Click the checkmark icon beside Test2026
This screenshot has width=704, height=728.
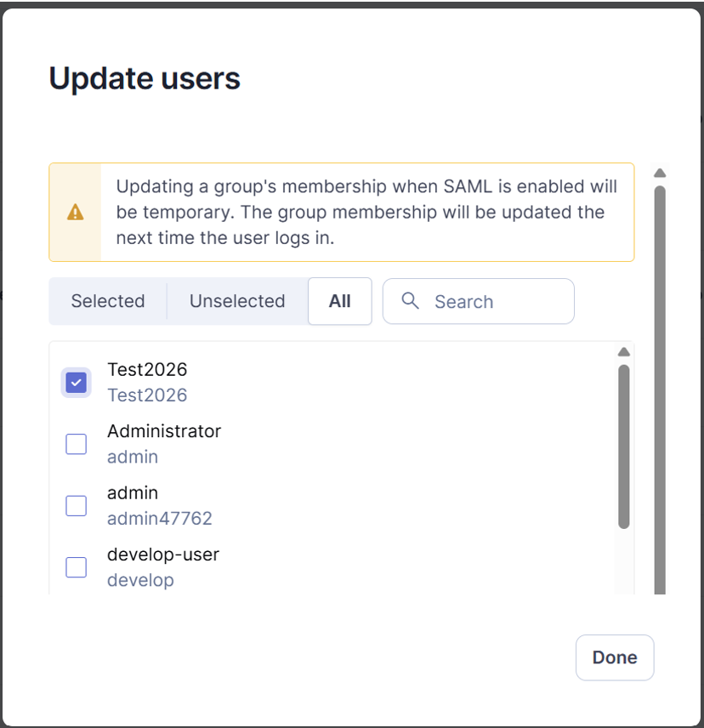77,383
